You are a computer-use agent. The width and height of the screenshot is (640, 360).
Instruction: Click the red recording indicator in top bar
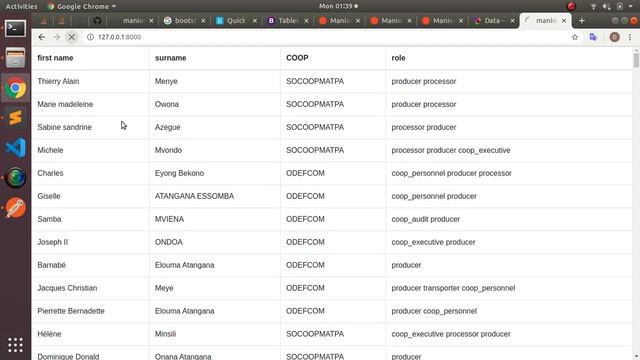[571, 6]
